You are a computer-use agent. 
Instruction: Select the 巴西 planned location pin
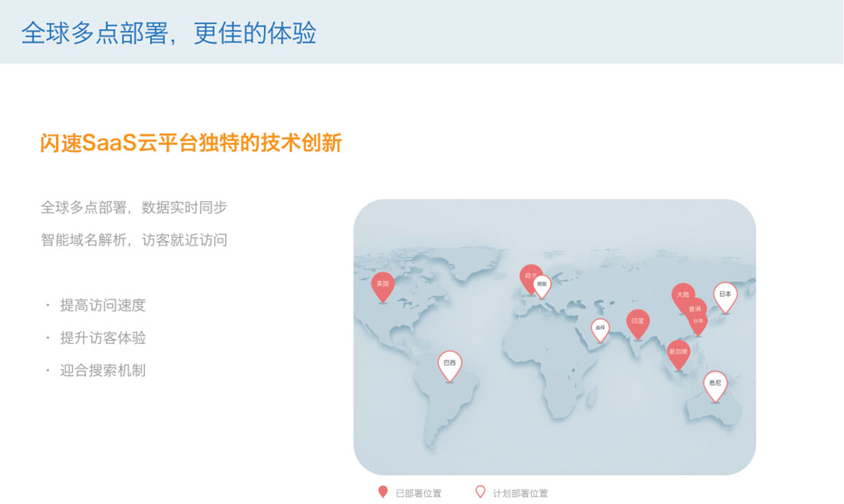pyautogui.click(x=450, y=364)
